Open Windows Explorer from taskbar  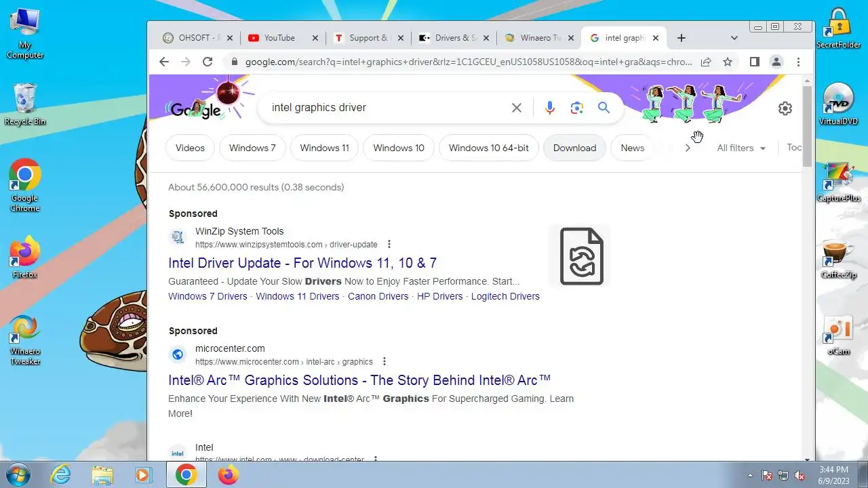102,474
